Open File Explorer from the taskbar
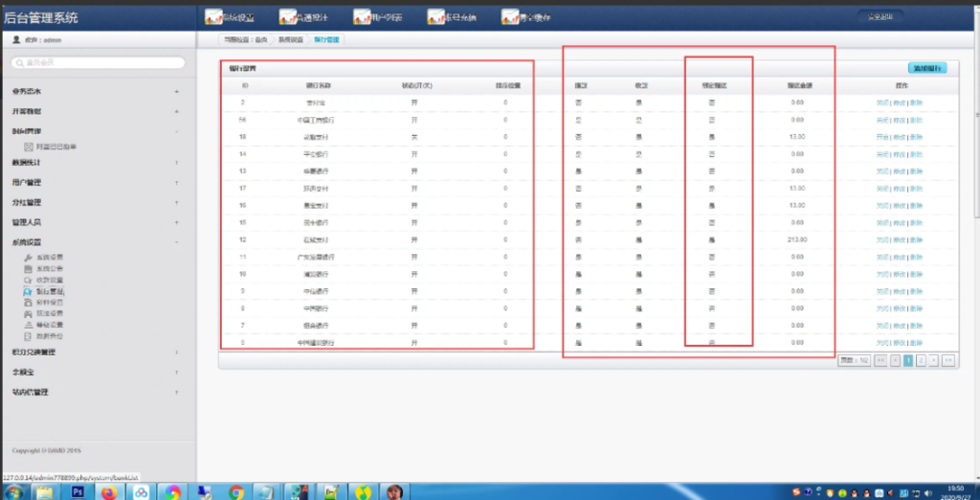This screenshot has height=500, width=980. tap(44, 492)
